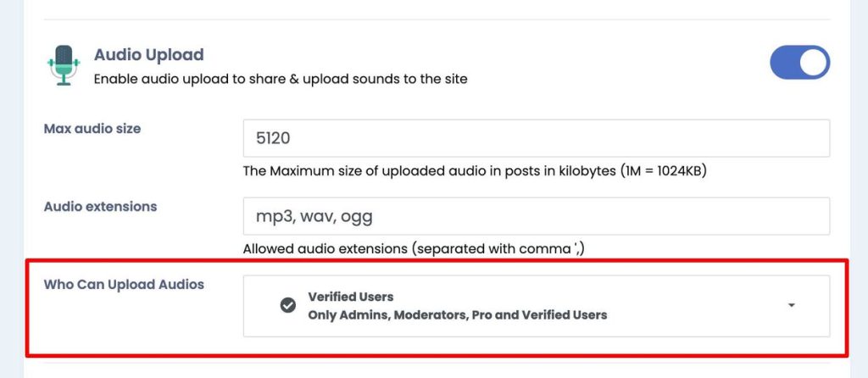The image size is (868, 378).
Task: Click "Only Admins, Moderators, Pro and Verified Users" text
Action: pos(458,315)
